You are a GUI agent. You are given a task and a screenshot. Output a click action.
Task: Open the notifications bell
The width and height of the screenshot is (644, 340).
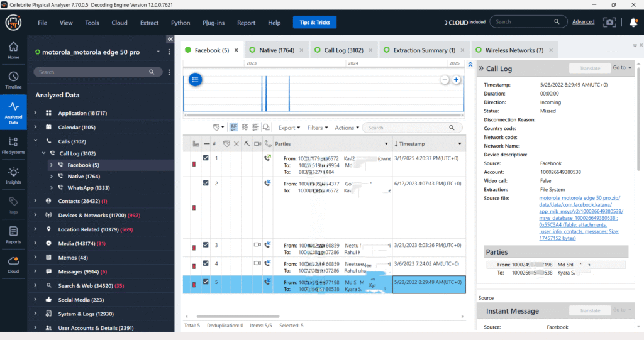(633, 22)
